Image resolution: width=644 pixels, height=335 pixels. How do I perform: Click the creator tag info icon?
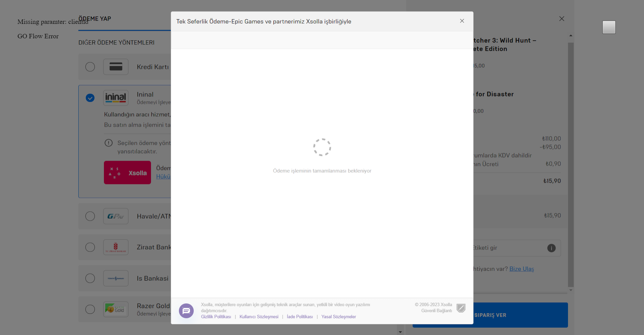pyautogui.click(x=552, y=248)
